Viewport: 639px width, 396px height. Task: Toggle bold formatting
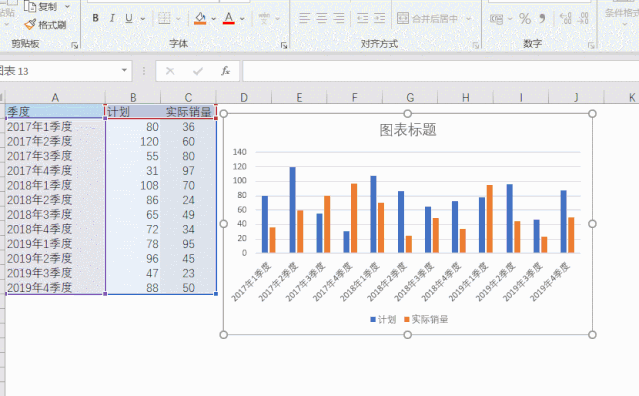(95, 18)
